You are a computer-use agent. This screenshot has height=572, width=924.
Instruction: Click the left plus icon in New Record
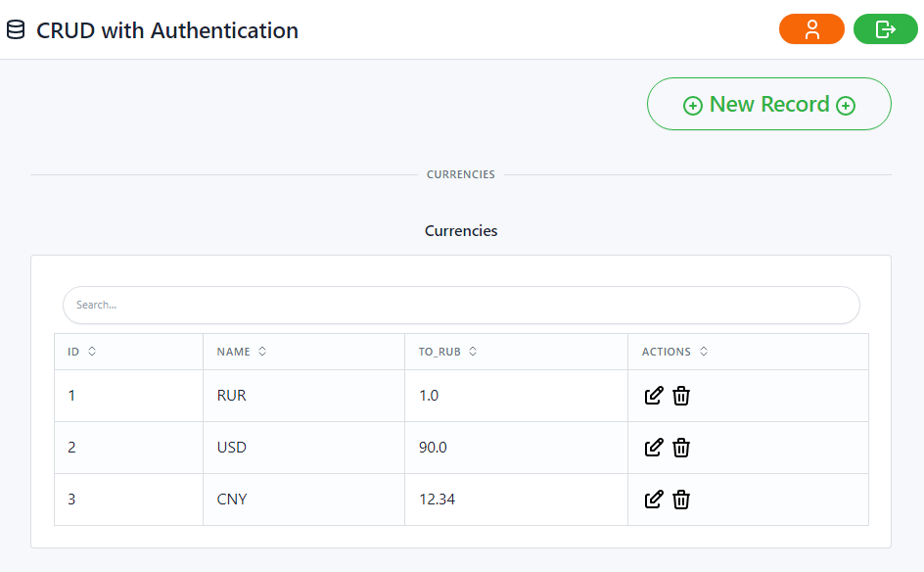693,106
